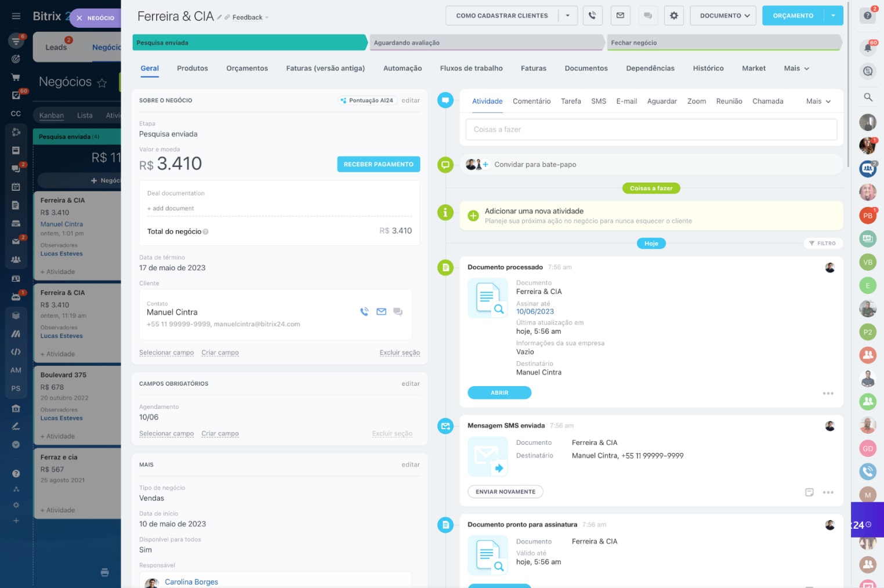This screenshot has height=588, width=884.
Task: Expand the Documento dropdown button
Action: (724, 16)
